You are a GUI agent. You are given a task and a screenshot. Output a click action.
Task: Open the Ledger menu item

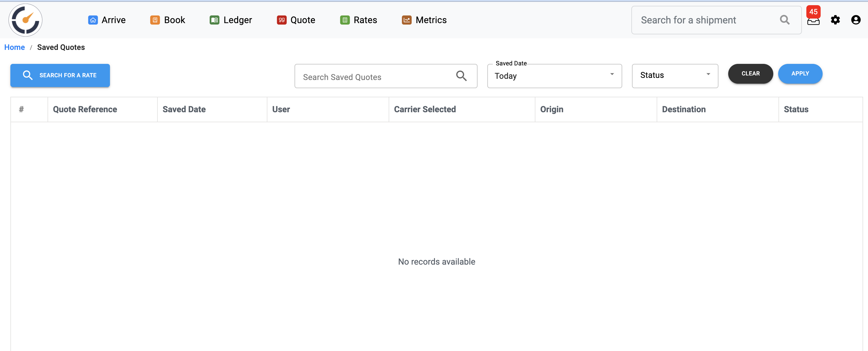pos(231,20)
